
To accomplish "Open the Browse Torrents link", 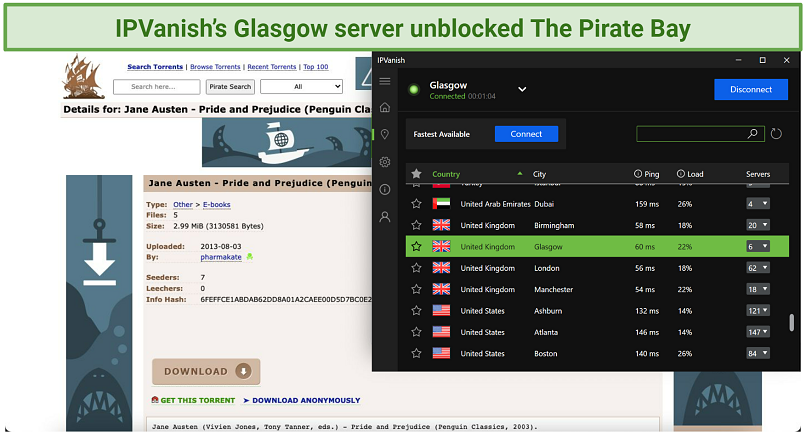I will tap(215, 67).
